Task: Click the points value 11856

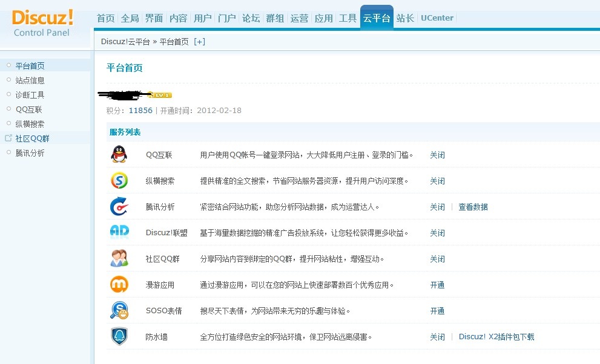Action: click(x=140, y=111)
